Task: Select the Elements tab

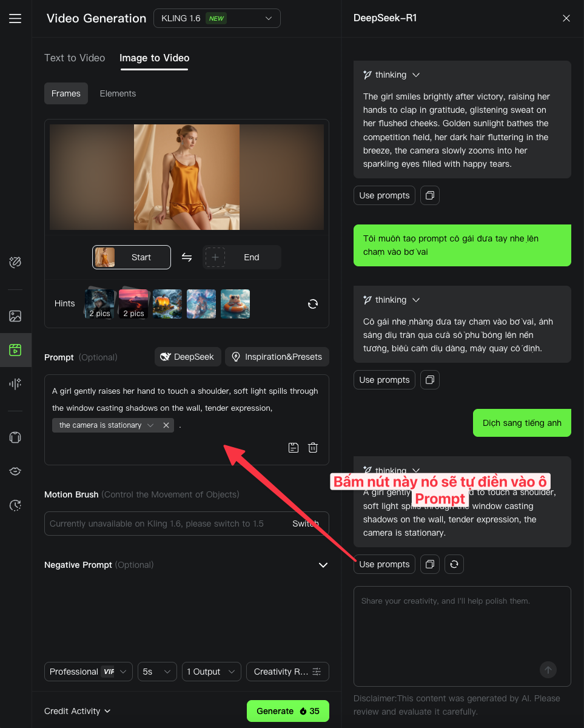Action: [x=118, y=93]
